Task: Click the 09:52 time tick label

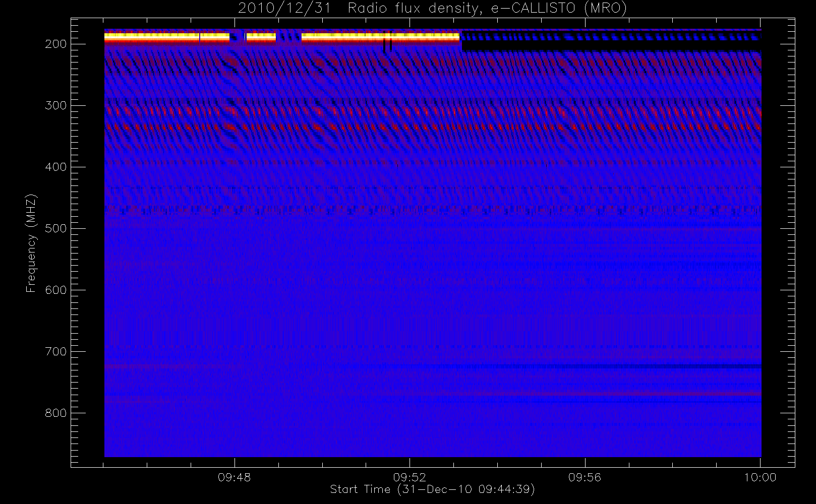Action: click(x=410, y=477)
